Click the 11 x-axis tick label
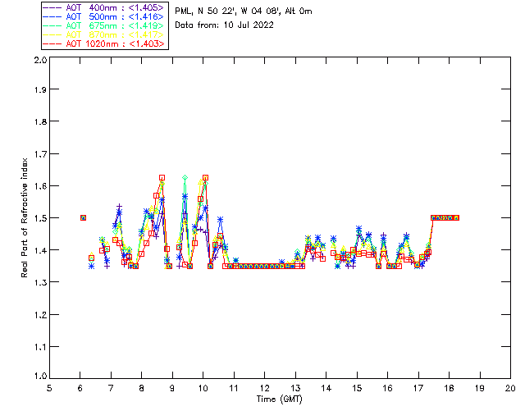Image resolution: width=525 pixels, height=420 pixels. pos(234,389)
